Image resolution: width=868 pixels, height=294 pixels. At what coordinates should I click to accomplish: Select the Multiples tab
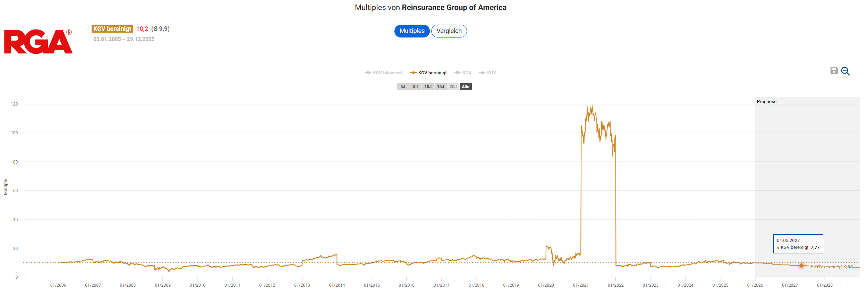(412, 31)
